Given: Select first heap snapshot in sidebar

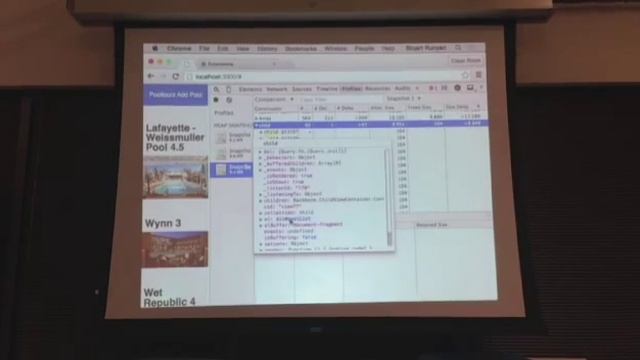Looking at the screenshot, I should (x=233, y=138).
